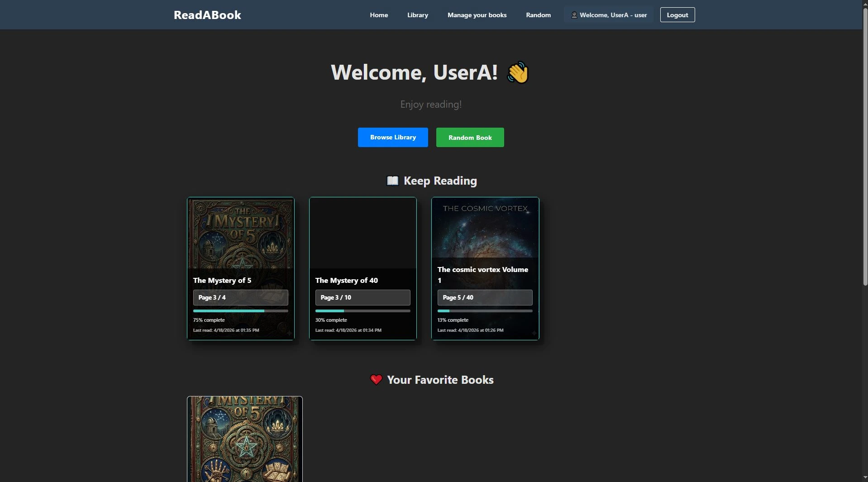Open the Welcome, UserA profile link

613,15
